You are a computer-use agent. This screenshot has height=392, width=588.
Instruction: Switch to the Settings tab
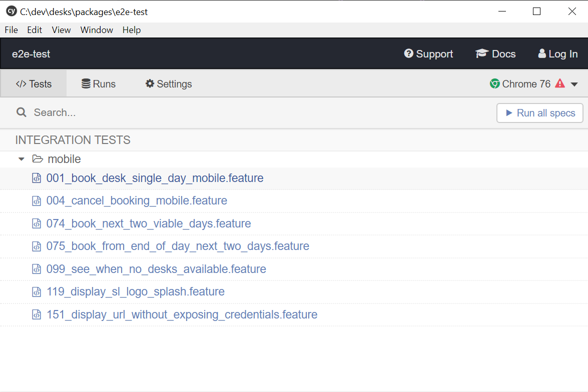point(169,84)
